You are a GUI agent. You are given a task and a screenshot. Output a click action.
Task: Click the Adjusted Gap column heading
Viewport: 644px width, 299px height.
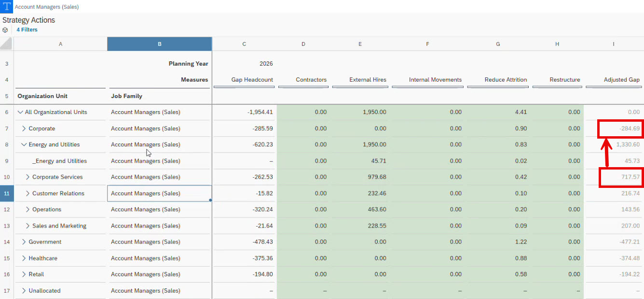coord(621,80)
